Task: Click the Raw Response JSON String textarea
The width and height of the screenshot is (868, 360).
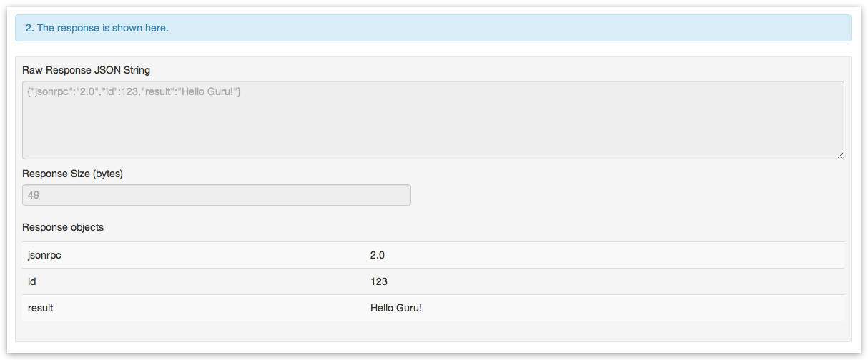Action: coord(433,120)
